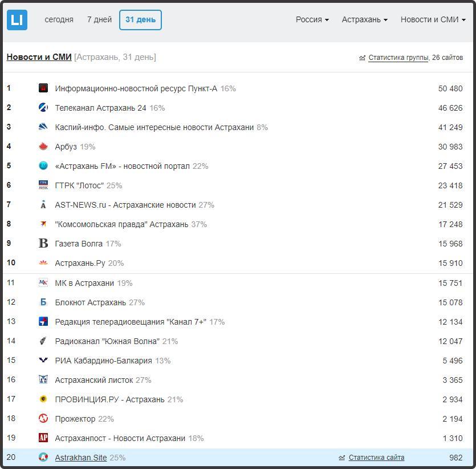
Task: Open Телеканал Астрахань 24 entry
Action: pos(100,108)
